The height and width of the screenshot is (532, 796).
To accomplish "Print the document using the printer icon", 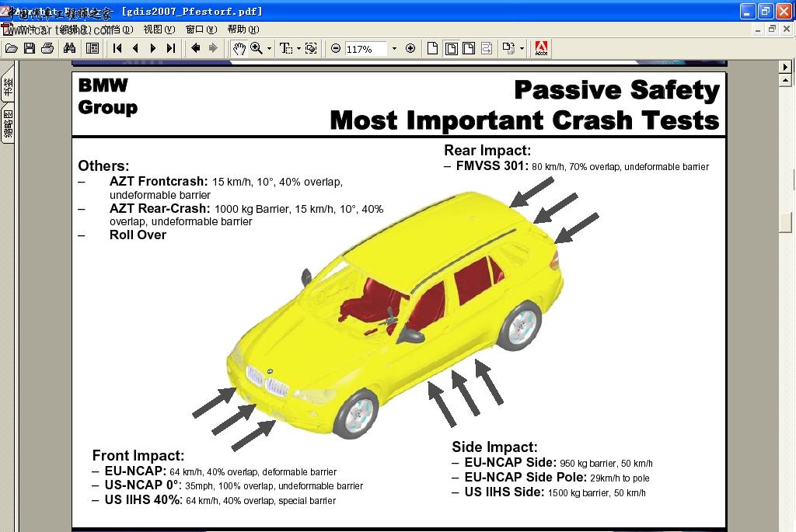I will point(47,49).
